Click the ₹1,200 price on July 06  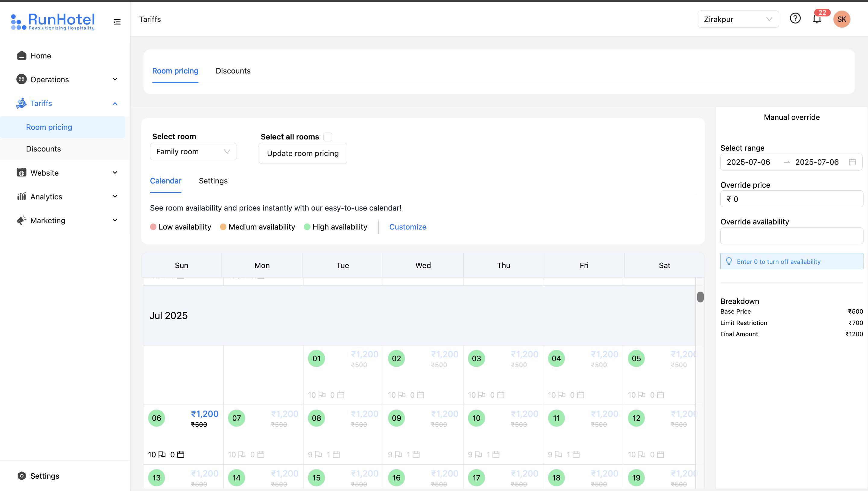(x=204, y=414)
